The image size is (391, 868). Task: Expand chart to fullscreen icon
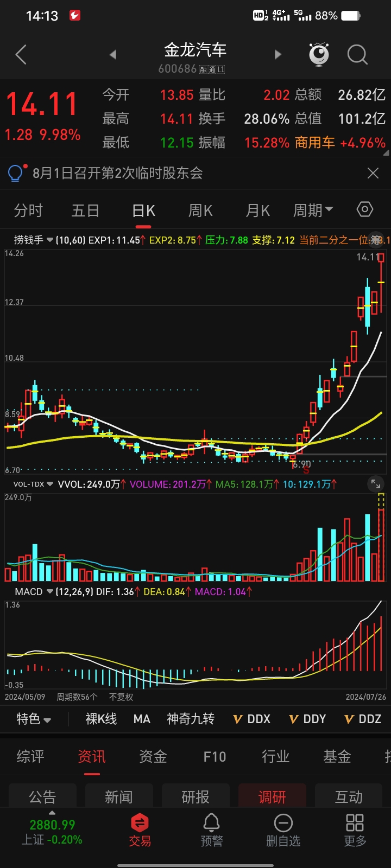point(375,483)
